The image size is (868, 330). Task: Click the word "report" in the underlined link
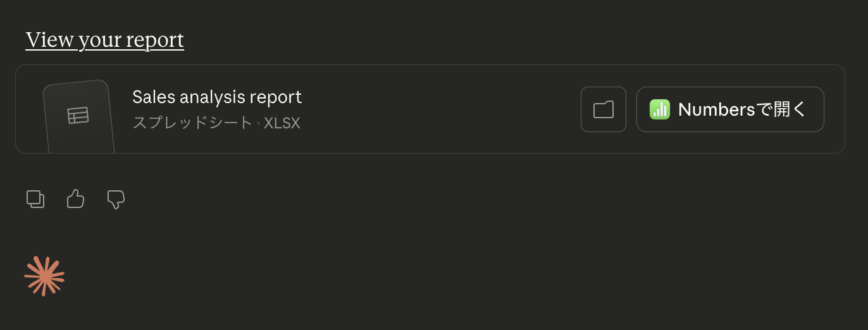pyautogui.click(x=155, y=40)
